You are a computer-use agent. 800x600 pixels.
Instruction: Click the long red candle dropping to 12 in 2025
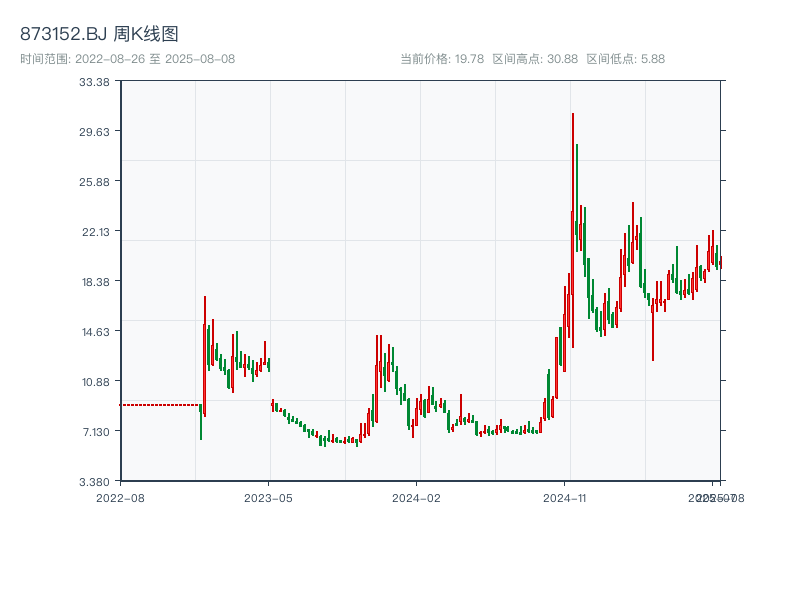coord(653,330)
